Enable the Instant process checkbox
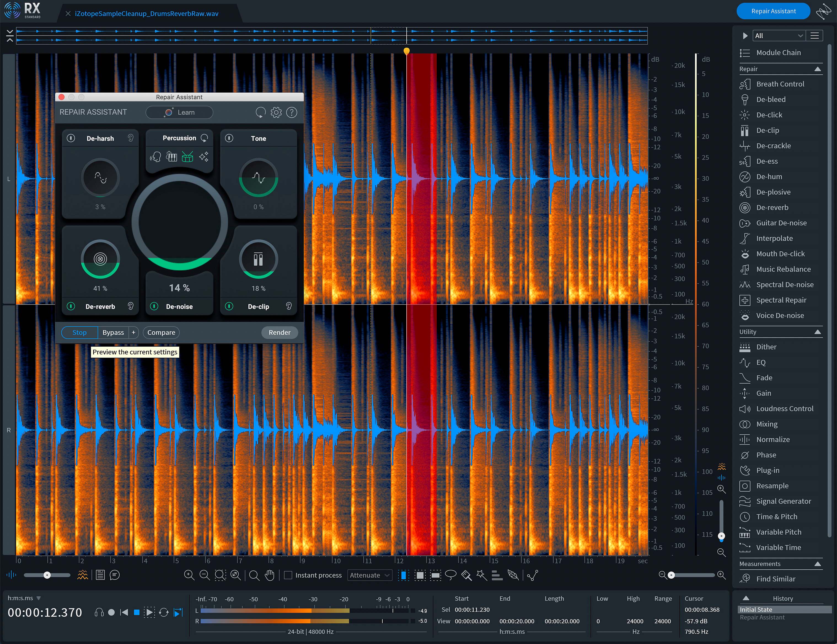Screen dimensions: 837x644 pos(288,575)
